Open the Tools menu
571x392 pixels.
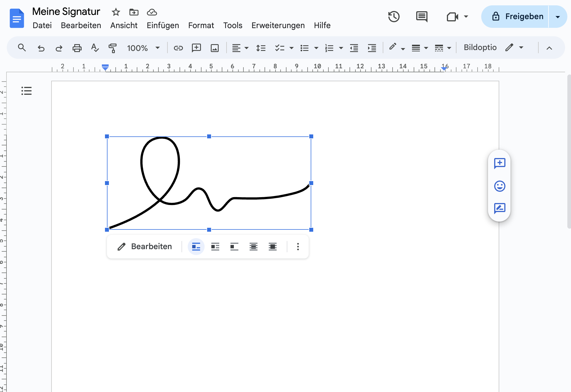click(x=232, y=25)
